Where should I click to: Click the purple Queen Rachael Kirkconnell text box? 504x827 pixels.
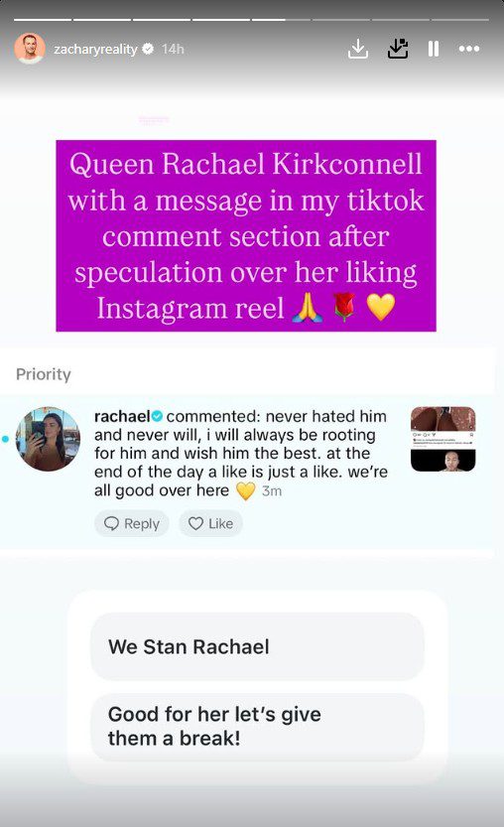point(246,235)
